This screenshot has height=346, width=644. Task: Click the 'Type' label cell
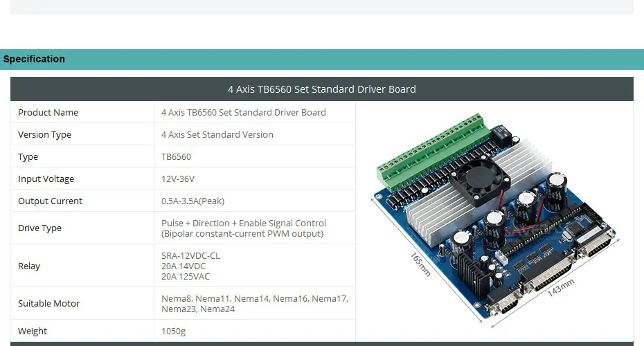82,156
